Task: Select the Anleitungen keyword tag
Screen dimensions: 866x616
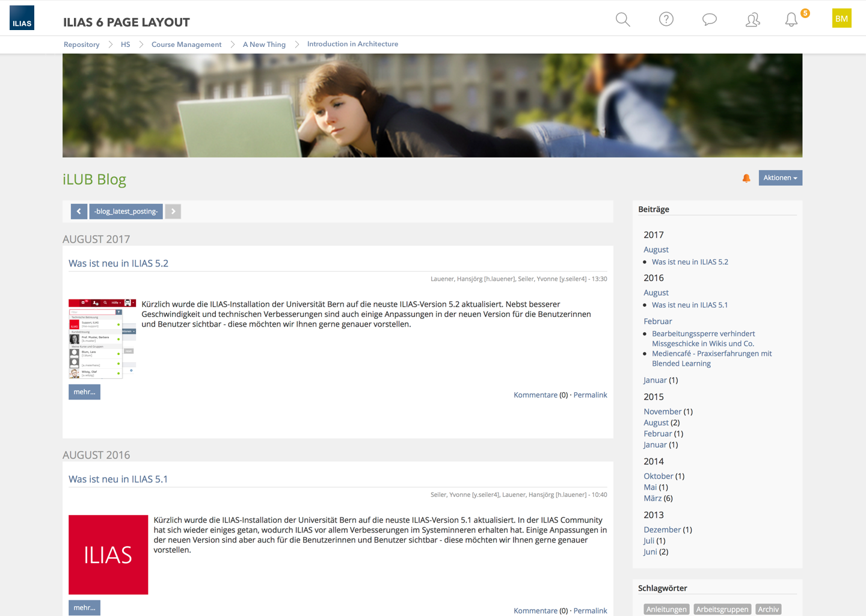Action: click(666, 609)
